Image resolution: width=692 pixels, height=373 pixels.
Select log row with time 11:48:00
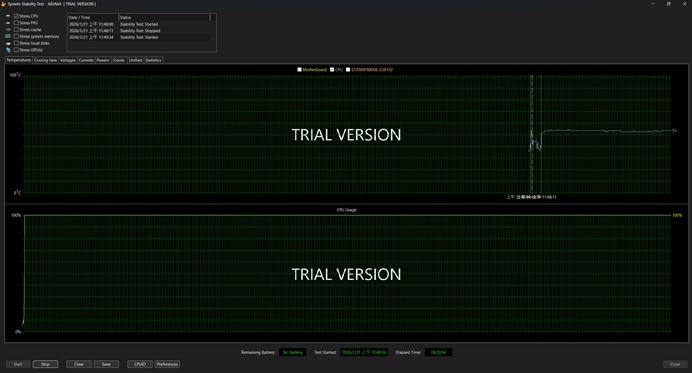click(x=139, y=24)
